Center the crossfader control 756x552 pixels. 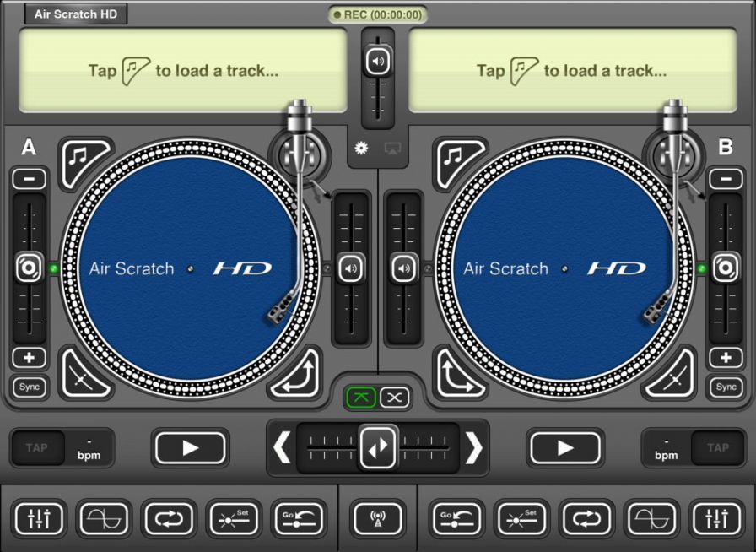(x=378, y=448)
